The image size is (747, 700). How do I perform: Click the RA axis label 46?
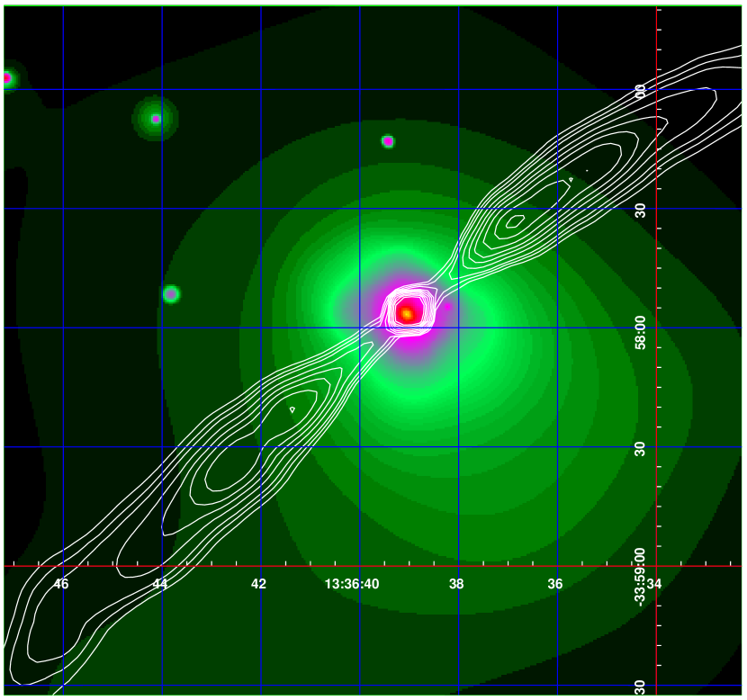[x=61, y=584]
